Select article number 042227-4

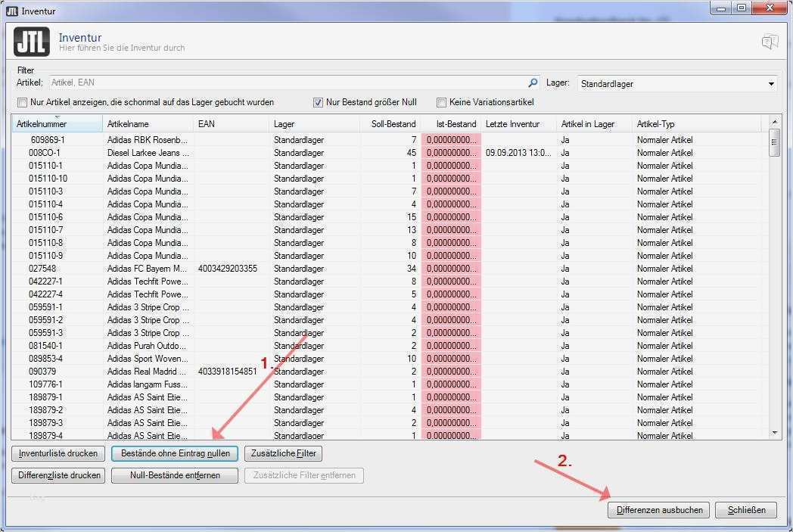45,294
